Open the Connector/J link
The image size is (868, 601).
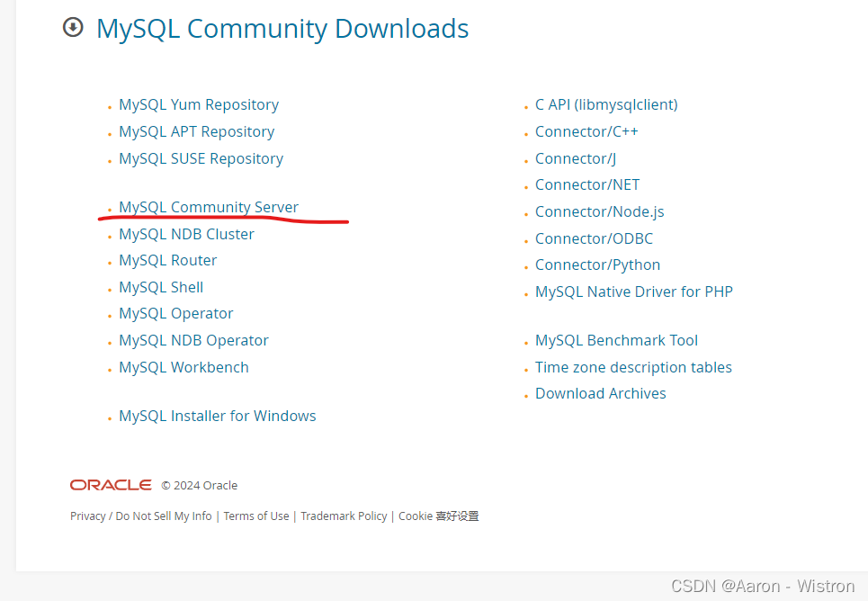[x=576, y=159]
